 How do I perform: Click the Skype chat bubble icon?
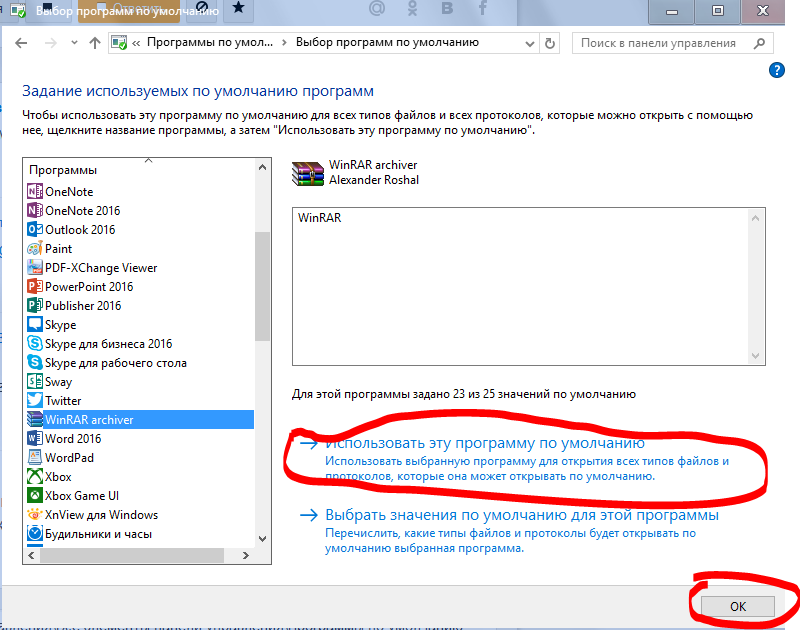coord(35,324)
